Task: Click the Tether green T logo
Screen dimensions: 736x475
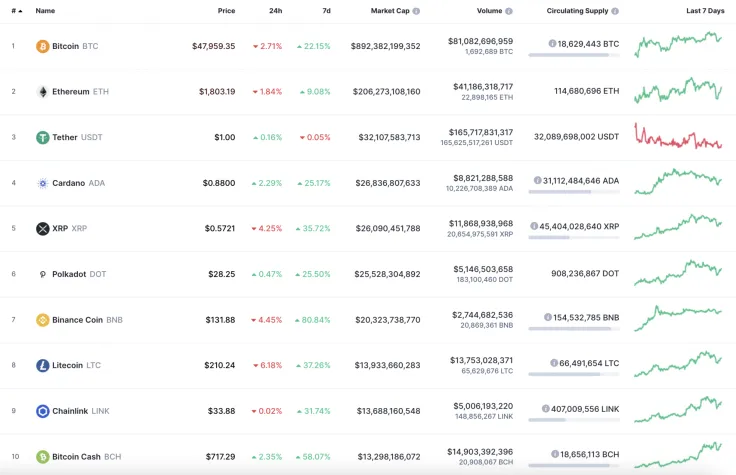Action: tap(43, 137)
